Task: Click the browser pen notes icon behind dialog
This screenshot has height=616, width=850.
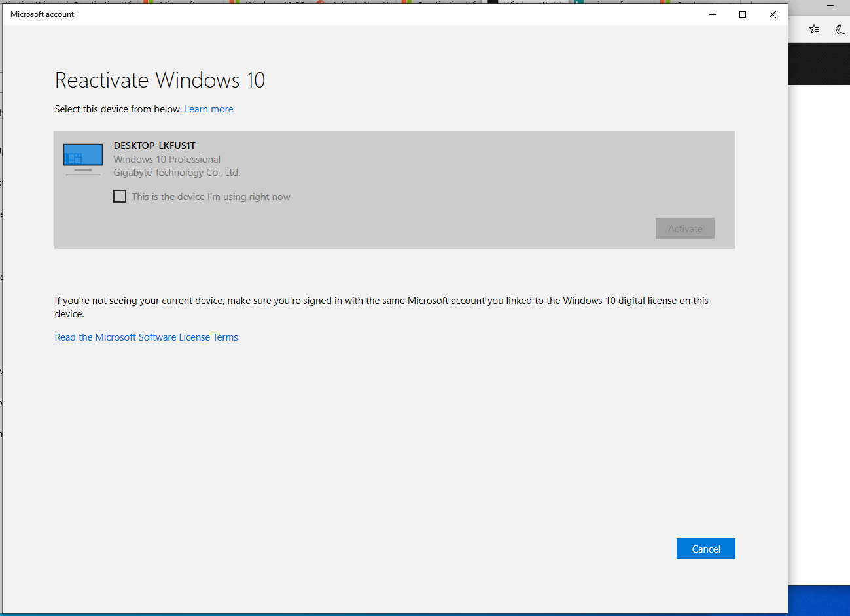Action: (840, 29)
